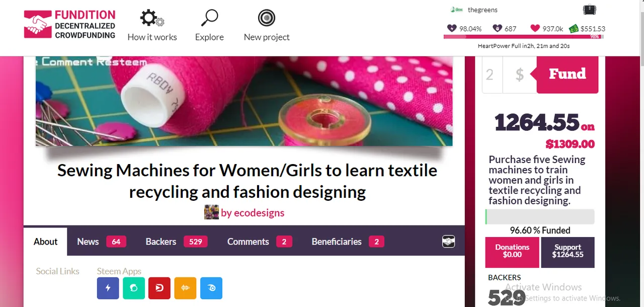Open the wallet briefcase icon

[x=589, y=10]
